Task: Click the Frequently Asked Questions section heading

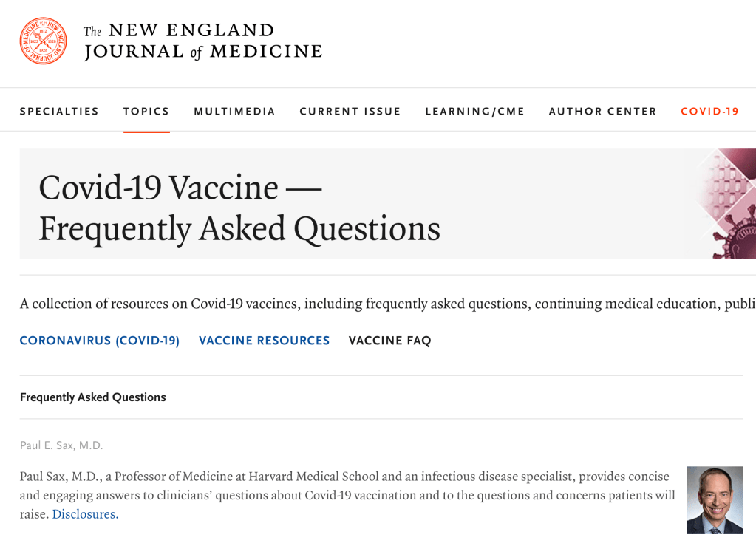Action: (x=93, y=397)
